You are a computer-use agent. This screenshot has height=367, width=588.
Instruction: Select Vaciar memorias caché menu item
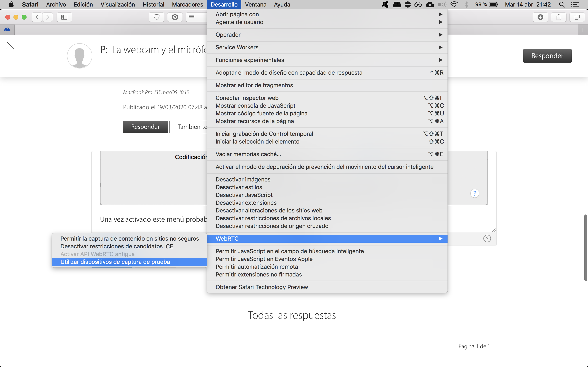[248, 154]
